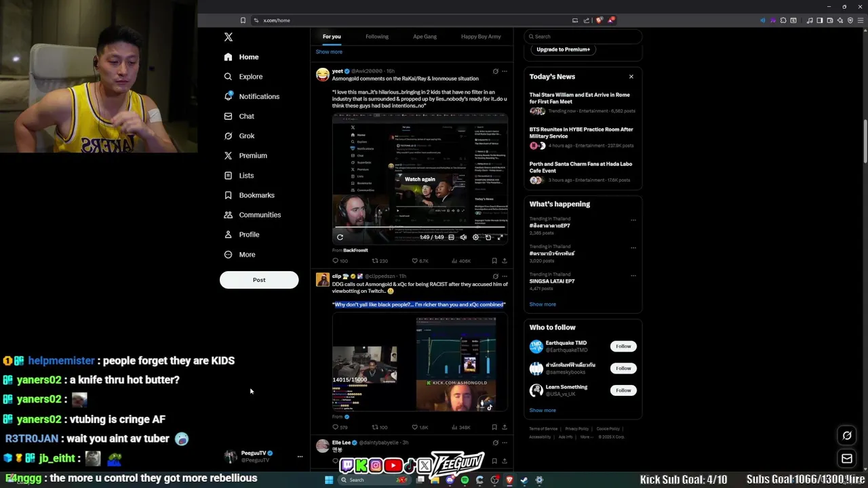This screenshot has width=868, height=488.
Task: Toggle fullscreen on the video player
Action: [500, 237]
